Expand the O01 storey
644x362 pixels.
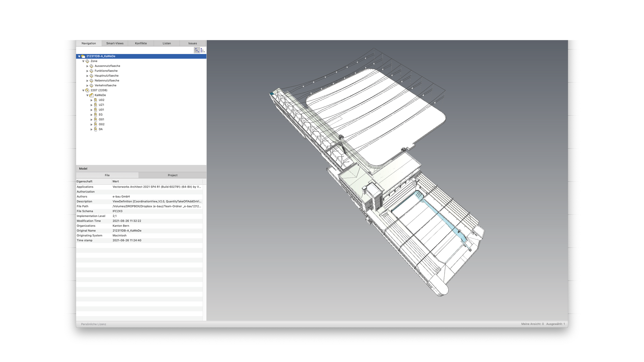coord(91,119)
